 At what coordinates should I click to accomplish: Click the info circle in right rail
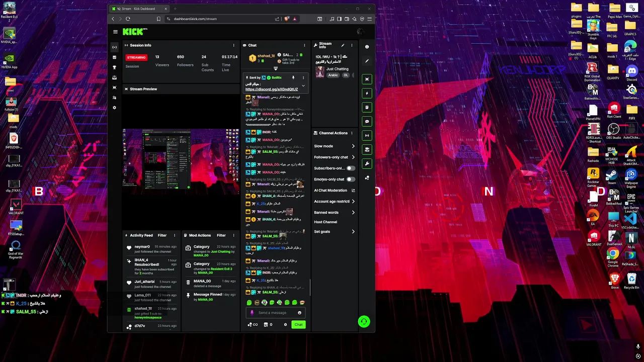click(x=367, y=47)
